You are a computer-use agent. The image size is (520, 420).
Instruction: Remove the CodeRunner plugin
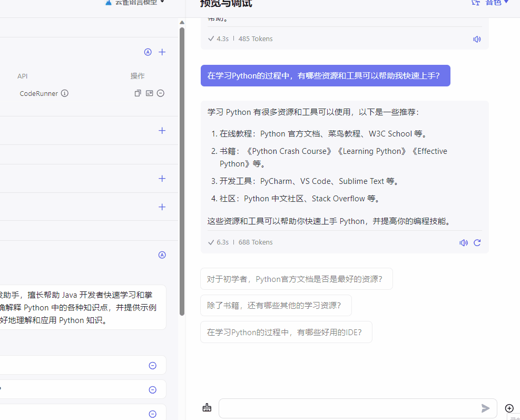160,93
